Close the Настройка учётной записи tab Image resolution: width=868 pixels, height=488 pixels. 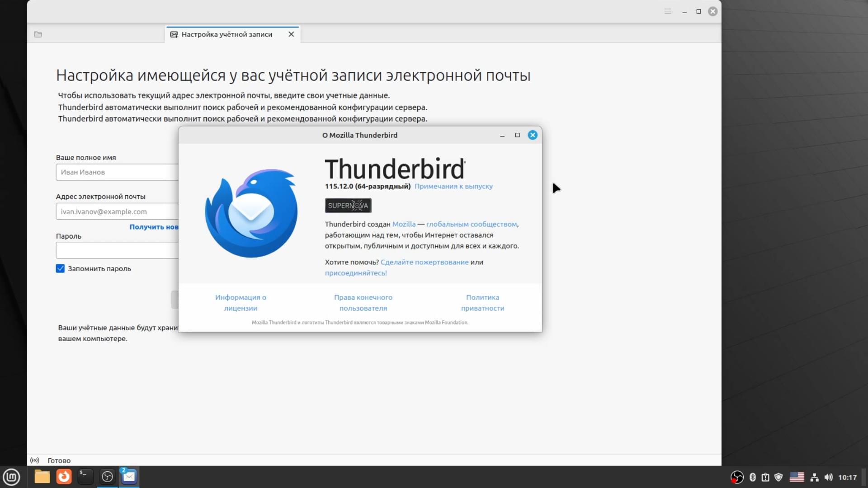click(x=291, y=34)
